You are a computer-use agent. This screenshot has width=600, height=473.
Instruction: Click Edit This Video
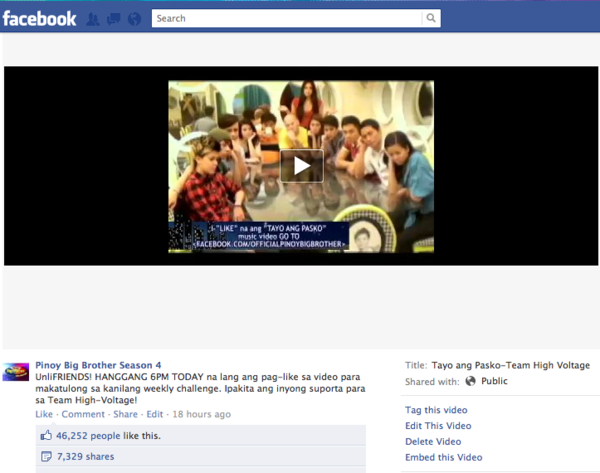pos(438,426)
